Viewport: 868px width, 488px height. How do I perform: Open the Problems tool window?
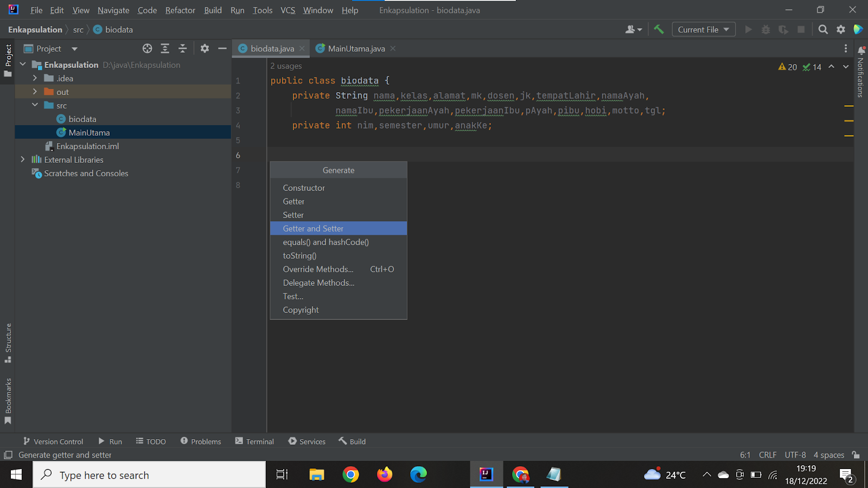[x=201, y=441]
